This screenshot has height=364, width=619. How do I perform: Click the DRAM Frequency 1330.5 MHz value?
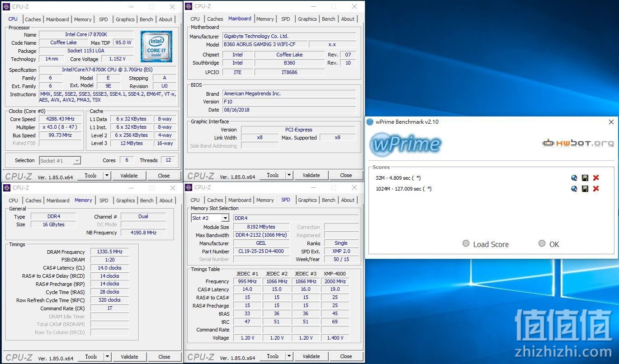click(110, 252)
